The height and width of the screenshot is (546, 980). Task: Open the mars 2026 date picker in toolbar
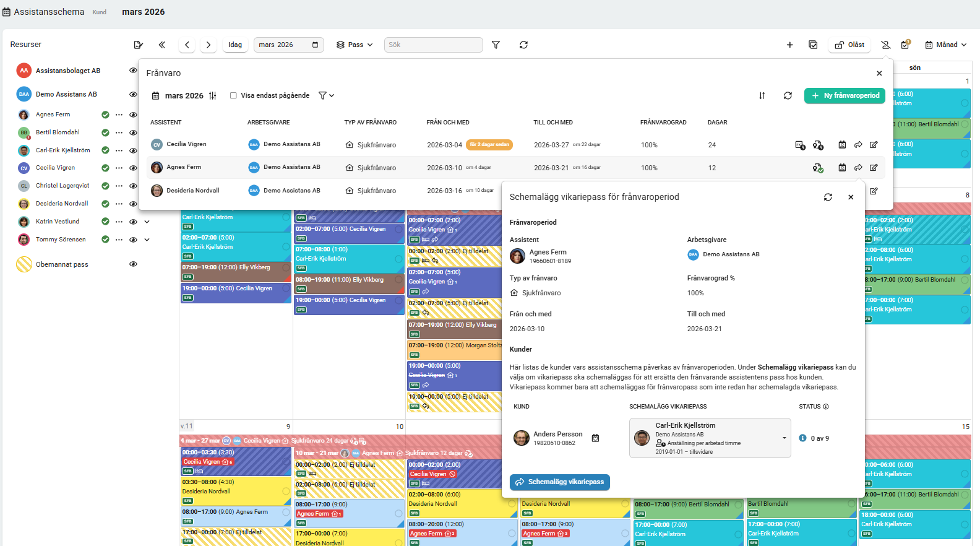pos(288,45)
